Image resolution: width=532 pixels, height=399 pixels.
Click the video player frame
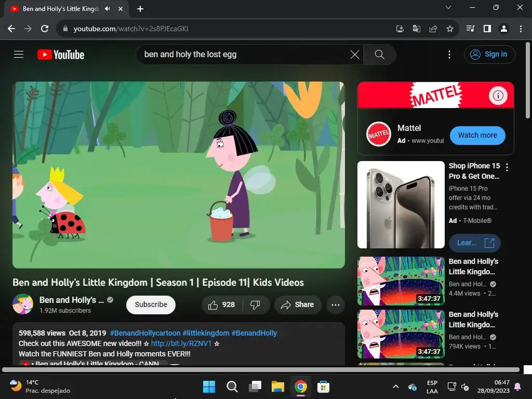click(179, 175)
